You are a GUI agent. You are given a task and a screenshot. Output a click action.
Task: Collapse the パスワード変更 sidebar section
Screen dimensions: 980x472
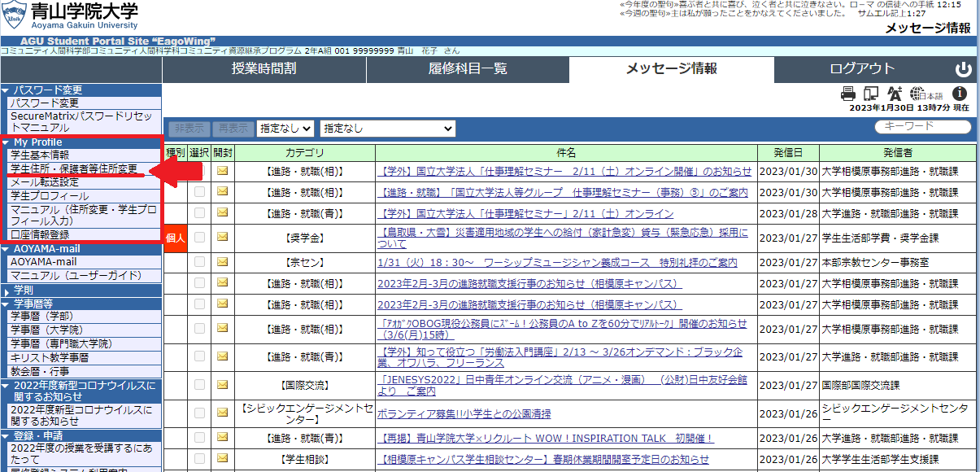[x=81, y=90]
